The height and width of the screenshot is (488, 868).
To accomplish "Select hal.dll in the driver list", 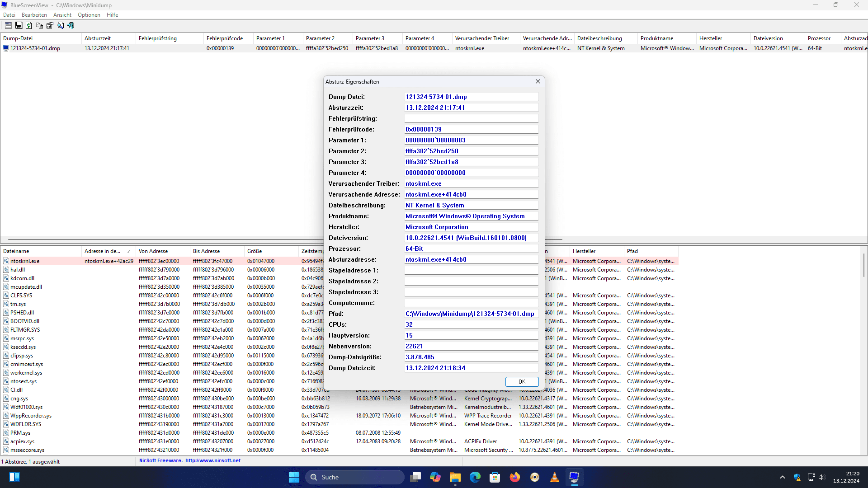I will click(18, 270).
